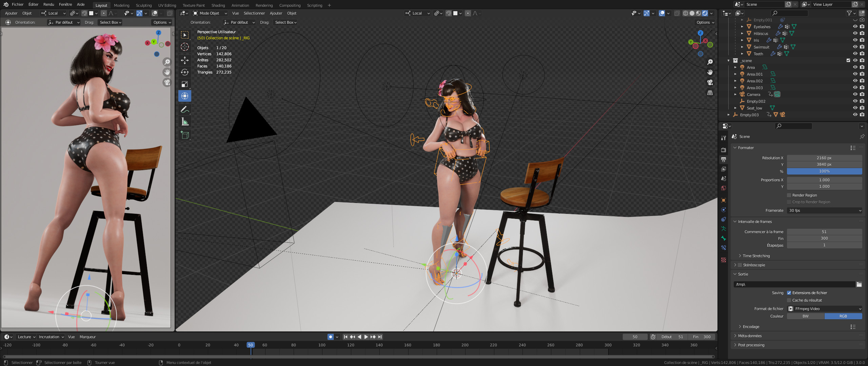Enable the Render Region checkbox
Image resolution: width=868 pixels, height=366 pixels.
coord(789,195)
